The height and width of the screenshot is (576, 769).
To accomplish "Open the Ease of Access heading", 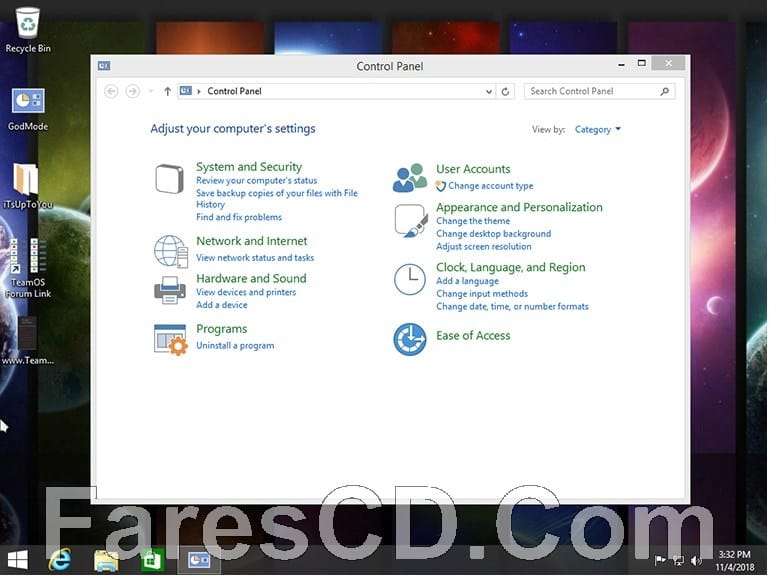I will click(473, 336).
